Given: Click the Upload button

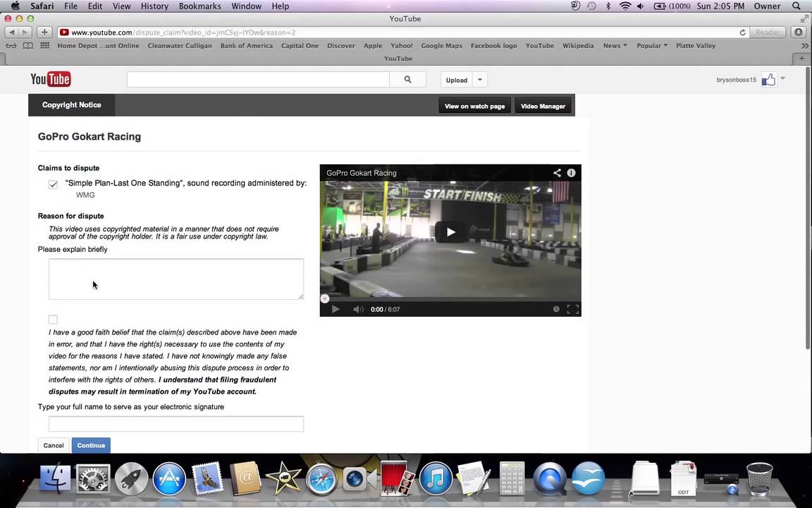Looking at the screenshot, I should (457, 80).
